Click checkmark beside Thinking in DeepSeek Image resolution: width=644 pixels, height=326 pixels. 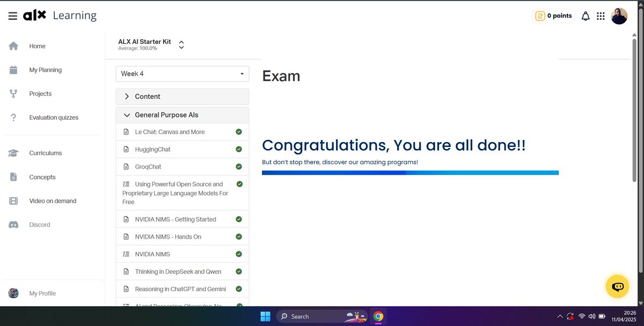[x=239, y=271]
